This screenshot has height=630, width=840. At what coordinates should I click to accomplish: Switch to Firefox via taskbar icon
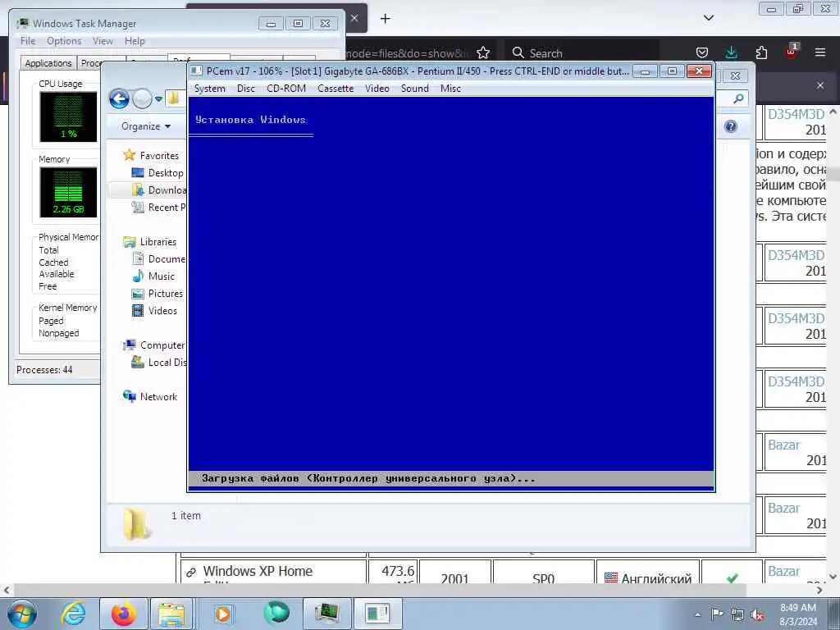coord(124,614)
